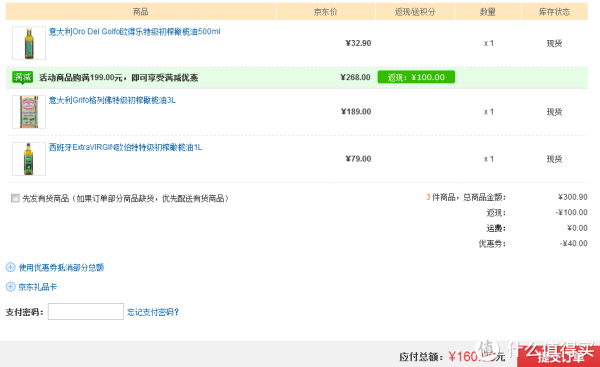Screen dimensions: 600x367
Task: Expand the 京东礼品卡 plus icon
Action: pyautogui.click(x=11, y=287)
